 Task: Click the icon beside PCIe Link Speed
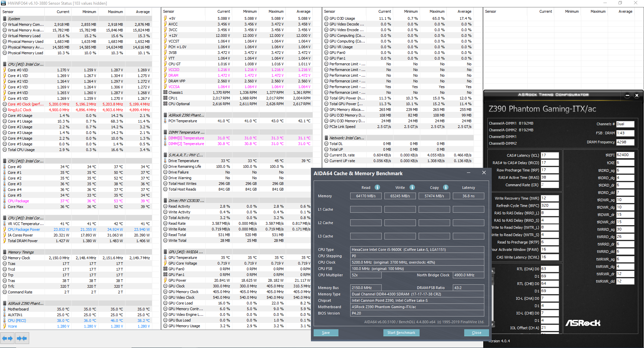coord(326,127)
